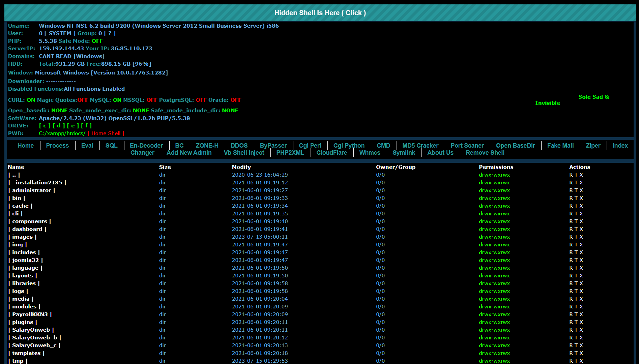Switch to drive [ e ]
This screenshot has height=364, width=639.
click(x=73, y=126)
